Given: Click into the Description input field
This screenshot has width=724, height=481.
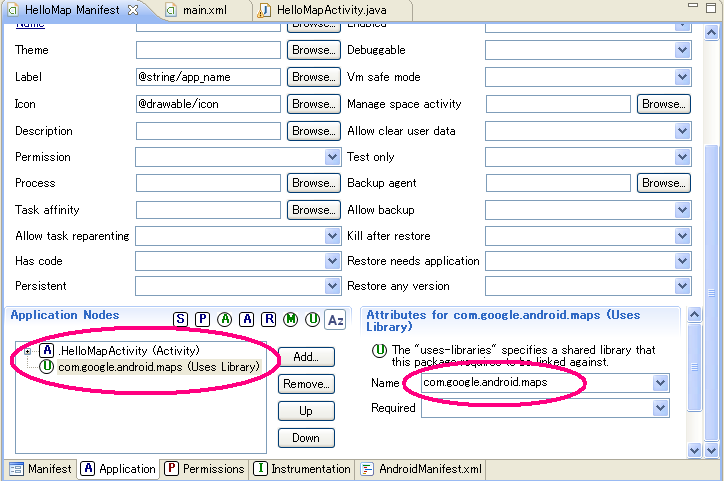Looking at the screenshot, I should point(208,131).
